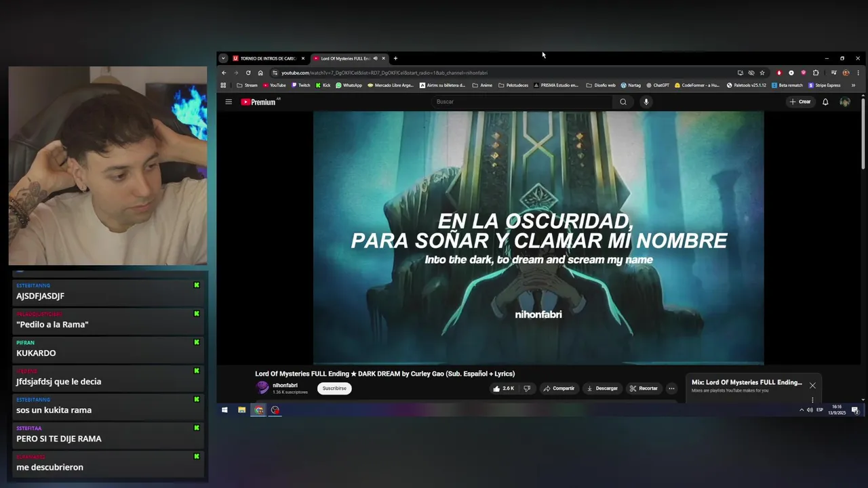The image size is (868, 488).
Task: Open the red extension icon in toolbar
Action: click(x=779, y=73)
